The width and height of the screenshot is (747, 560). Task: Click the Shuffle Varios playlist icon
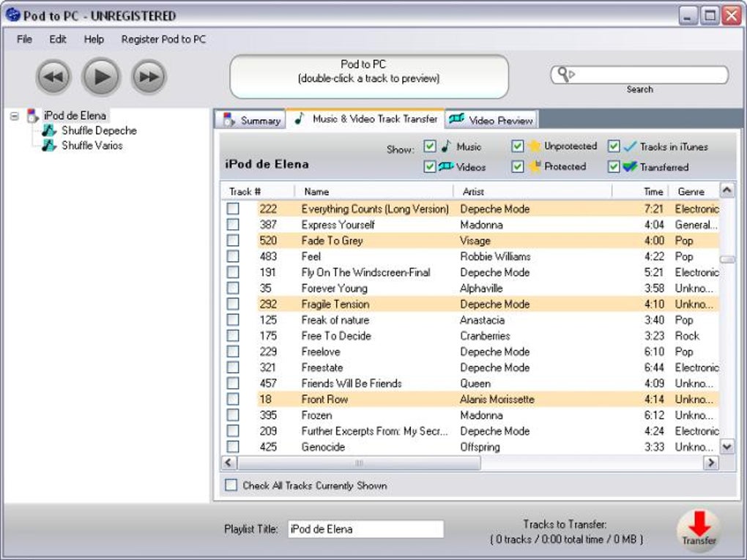[x=49, y=145]
